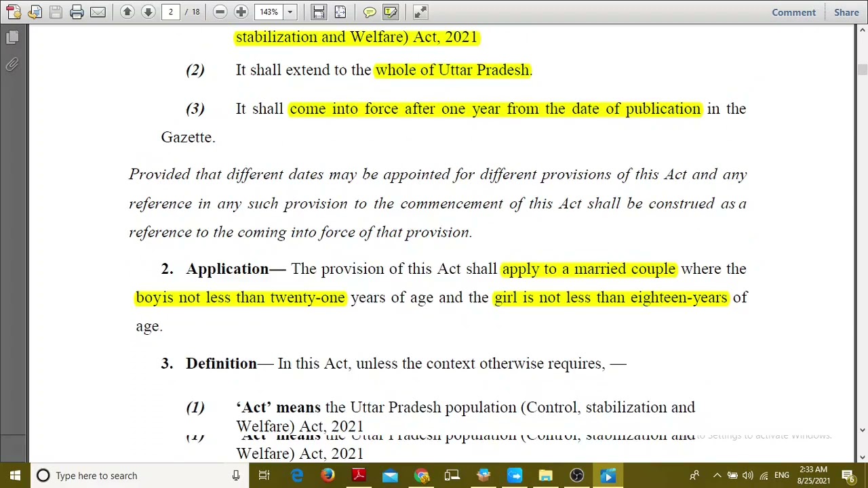
Task: Click the 'Definition' section heading
Action: [221, 363]
